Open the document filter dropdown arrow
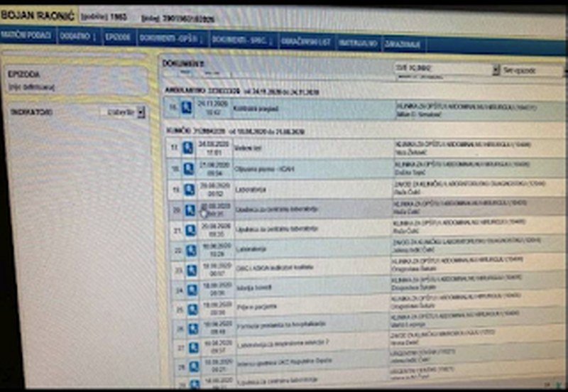Image resolution: width=568 pixels, height=392 pixels. tap(496, 70)
